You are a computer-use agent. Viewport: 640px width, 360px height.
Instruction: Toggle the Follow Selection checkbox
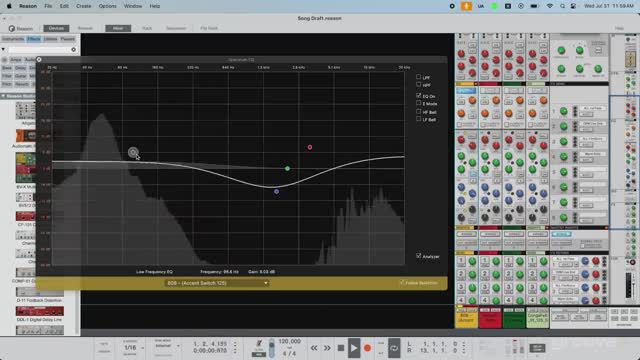(x=402, y=282)
